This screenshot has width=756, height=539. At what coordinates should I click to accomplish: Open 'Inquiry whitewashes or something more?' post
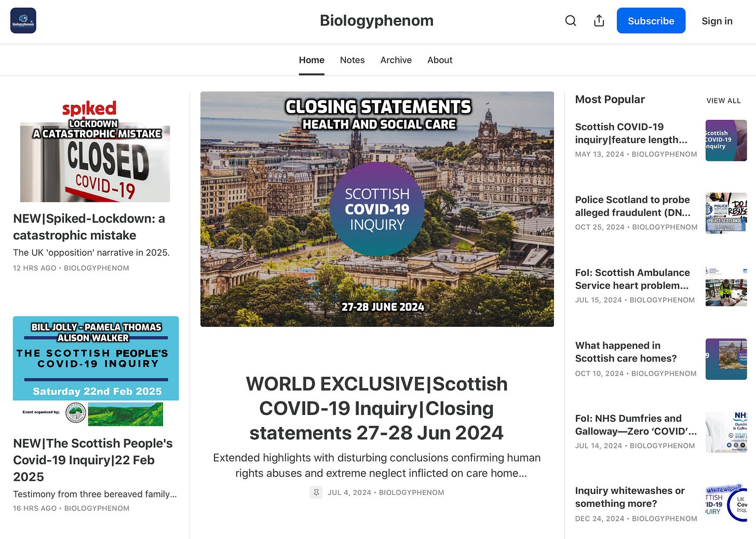click(x=630, y=497)
